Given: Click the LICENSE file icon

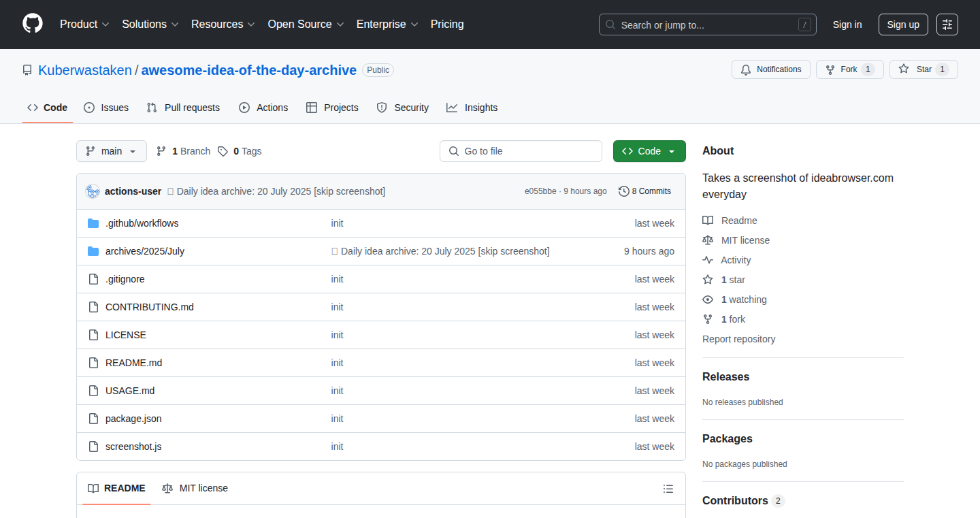Looking at the screenshot, I should (x=93, y=335).
